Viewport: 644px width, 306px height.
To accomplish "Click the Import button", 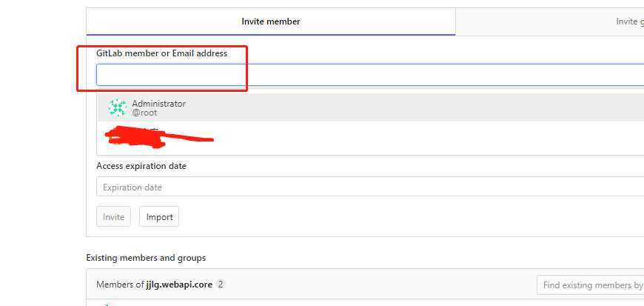I will pyautogui.click(x=159, y=217).
